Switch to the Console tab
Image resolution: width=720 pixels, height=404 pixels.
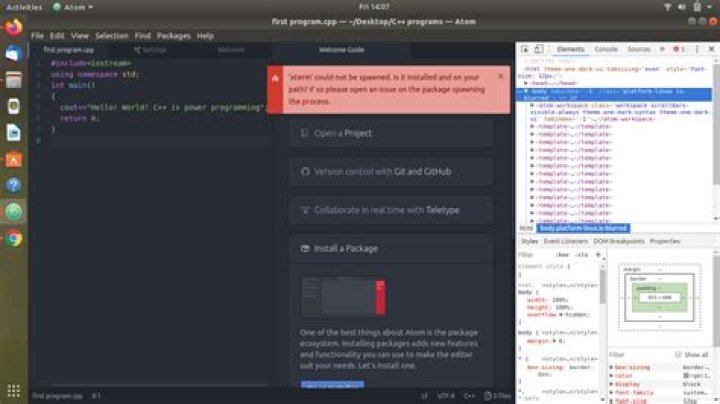(x=606, y=49)
